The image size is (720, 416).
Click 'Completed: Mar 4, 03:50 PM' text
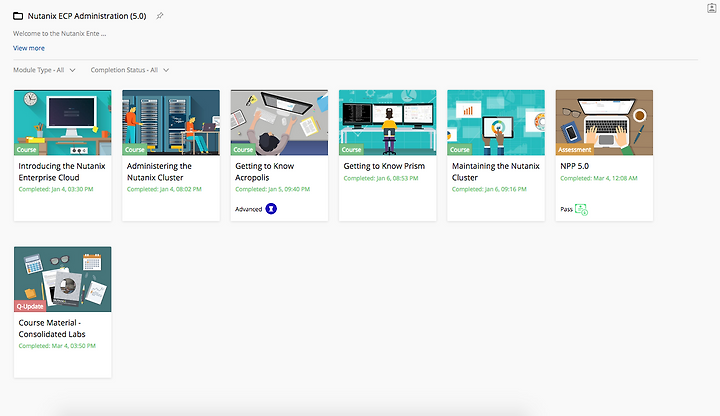(57, 346)
